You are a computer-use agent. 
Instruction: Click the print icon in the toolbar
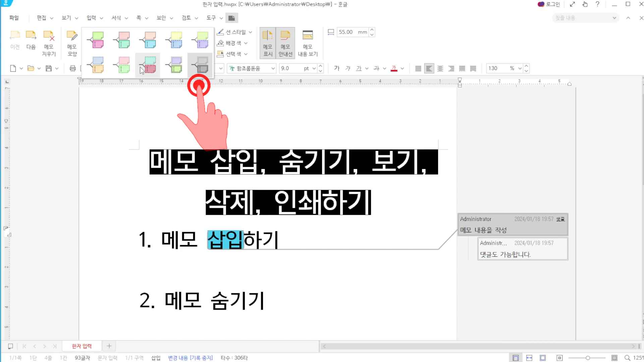tap(72, 68)
